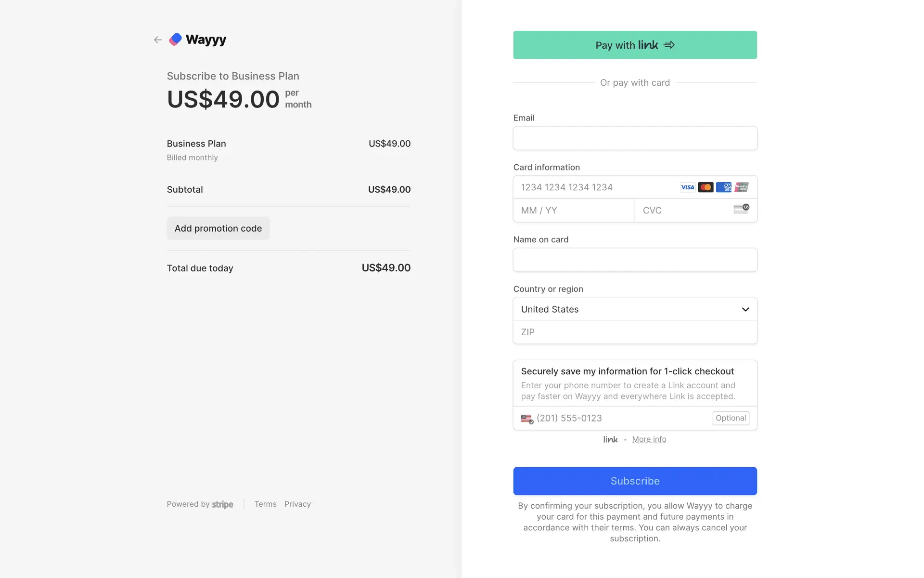The image size is (924, 578).
Task: Click the UnionPay card icon
Action: pyautogui.click(x=742, y=187)
